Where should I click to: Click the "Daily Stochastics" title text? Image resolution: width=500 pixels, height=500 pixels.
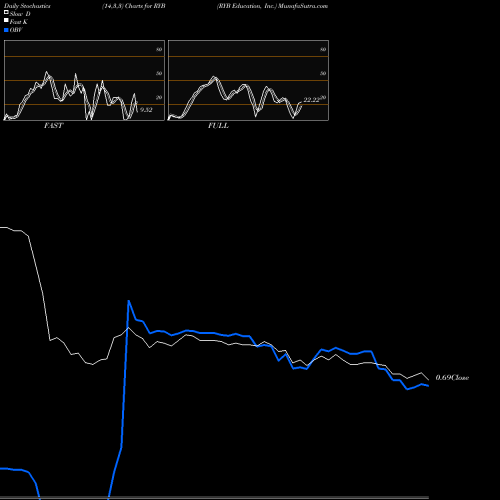click(27, 6)
